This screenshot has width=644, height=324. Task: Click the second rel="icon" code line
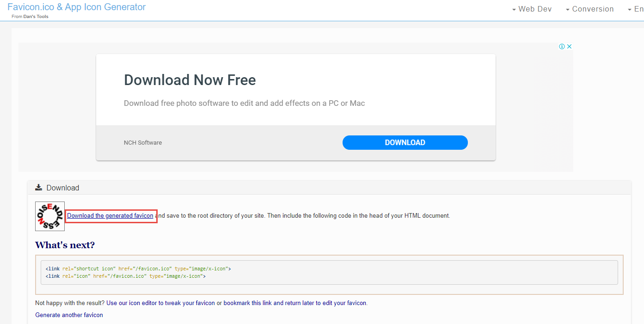[125, 276]
